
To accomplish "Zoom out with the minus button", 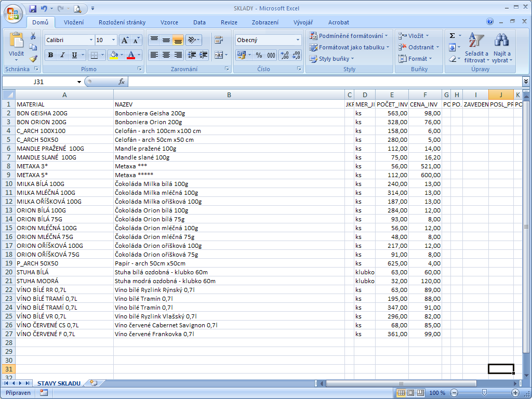I will [454, 393].
